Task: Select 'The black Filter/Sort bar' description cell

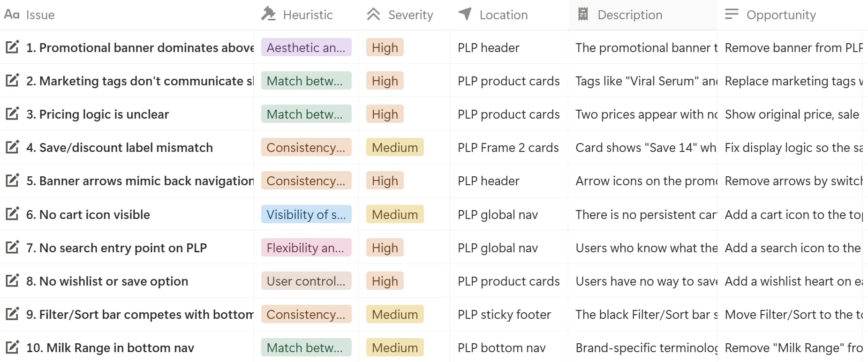Action: pos(642,314)
